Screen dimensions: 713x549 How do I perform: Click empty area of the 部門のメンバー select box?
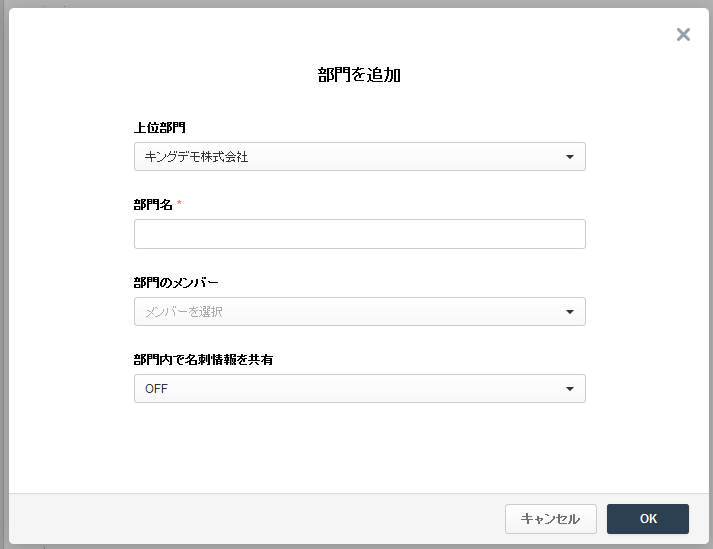[400, 312]
